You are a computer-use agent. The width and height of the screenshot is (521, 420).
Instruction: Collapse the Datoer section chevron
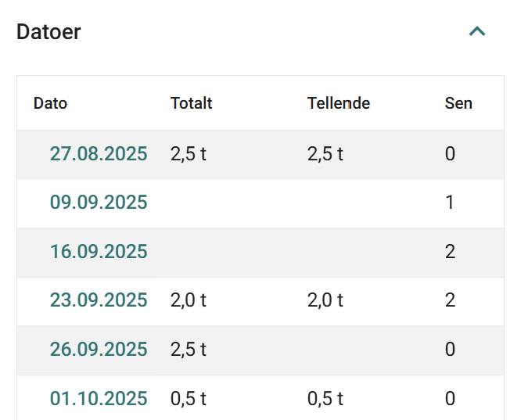(x=477, y=32)
